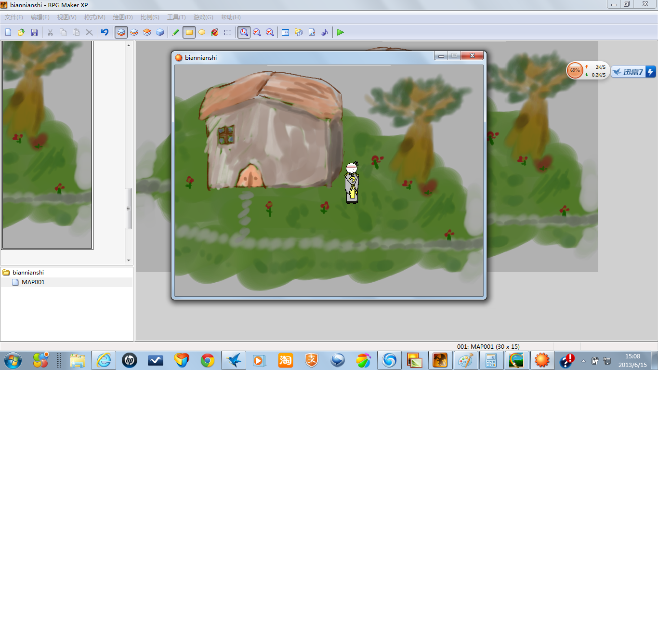The width and height of the screenshot is (658, 644).
Task: Open the Script Editor icon
Action: (x=312, y=32)
